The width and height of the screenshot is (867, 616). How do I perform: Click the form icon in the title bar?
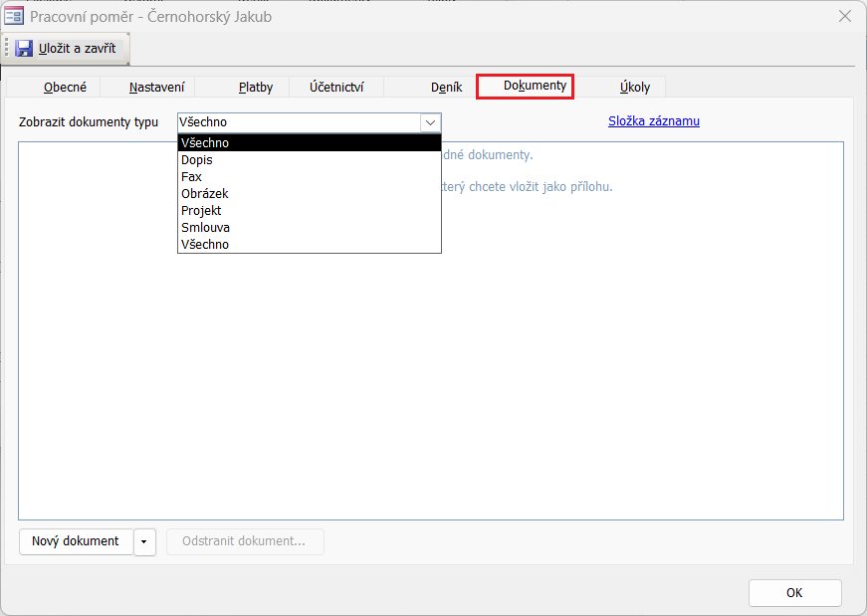[15, 16]
